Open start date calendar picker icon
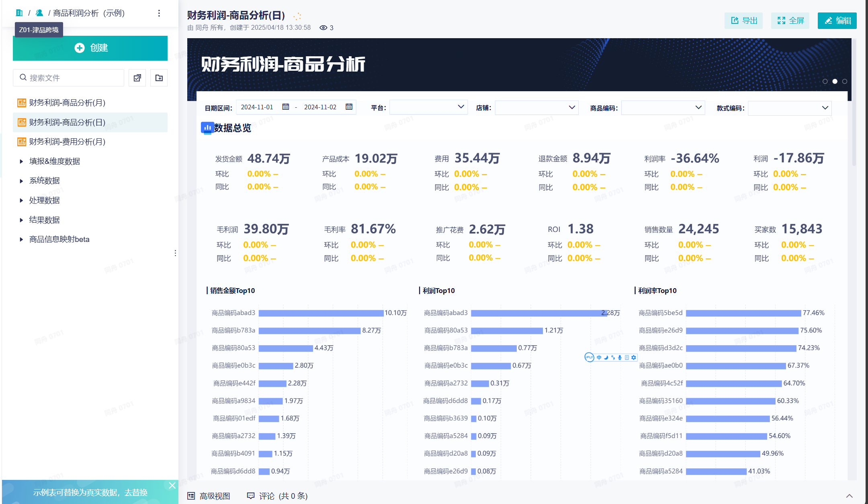This screenshot has width=868, height=504. click(286, 107)
